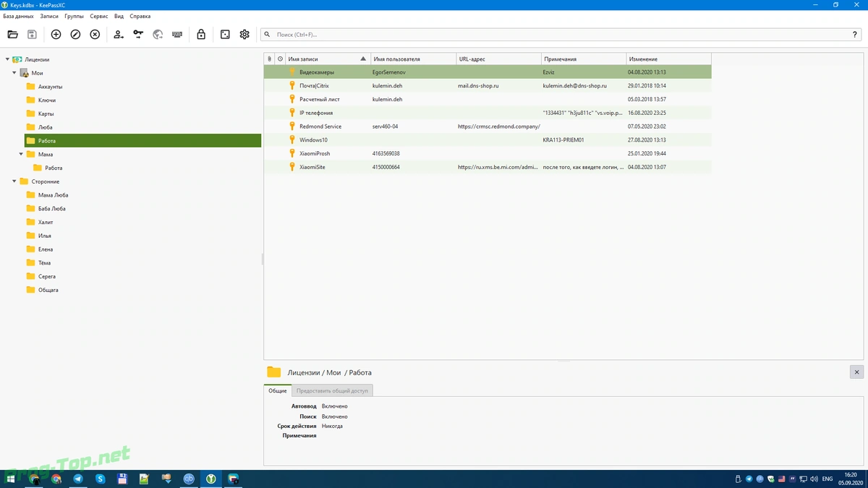Image resolution: width=868 pixels, height=488 pixels.
Task: Click the qBittorrent taskbar icon
Action: pos(189,479)
